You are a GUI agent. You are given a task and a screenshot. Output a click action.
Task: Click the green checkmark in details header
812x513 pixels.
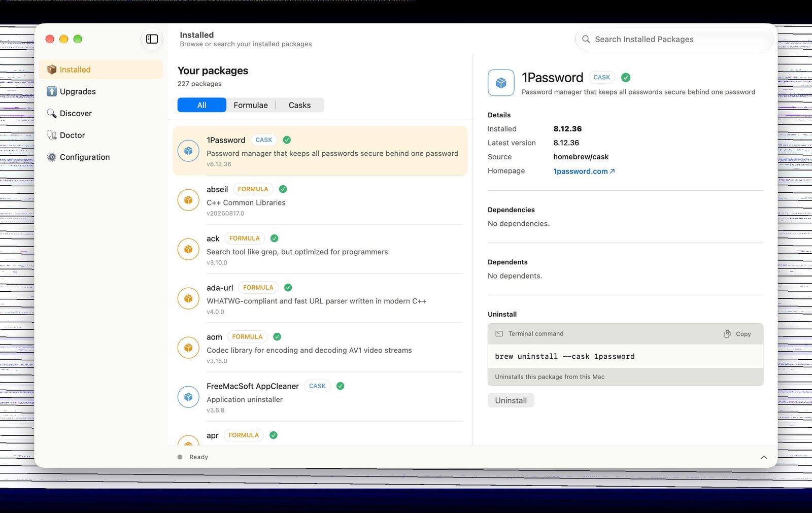pyautogui.click(x=626, y=78)
